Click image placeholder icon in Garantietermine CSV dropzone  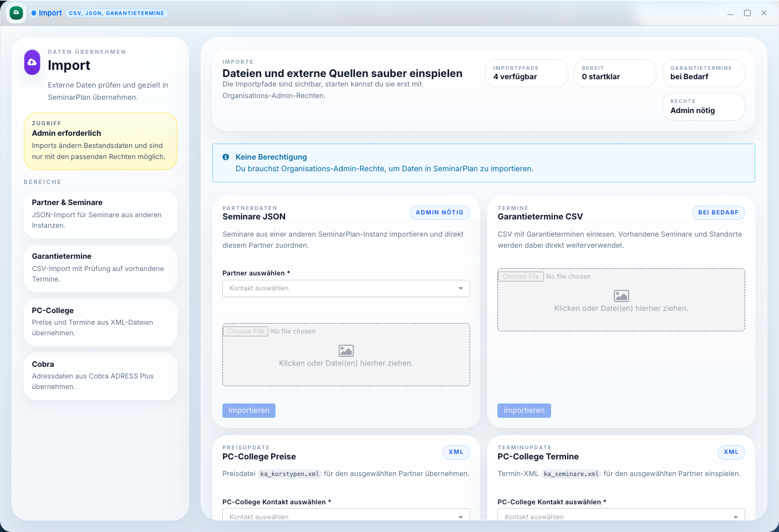[x=621, y=296]
